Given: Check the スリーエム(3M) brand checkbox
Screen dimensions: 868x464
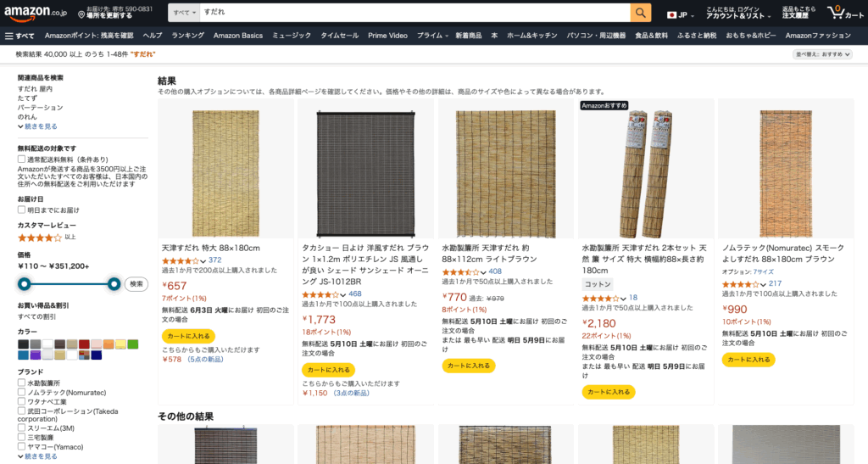Looking at the screenshot, I should coord(21,428).
